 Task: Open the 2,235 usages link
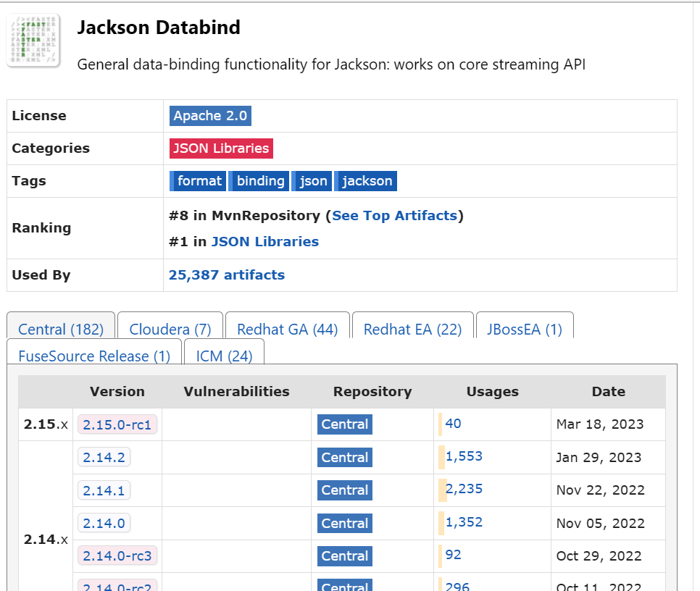[x=464, y=489]
